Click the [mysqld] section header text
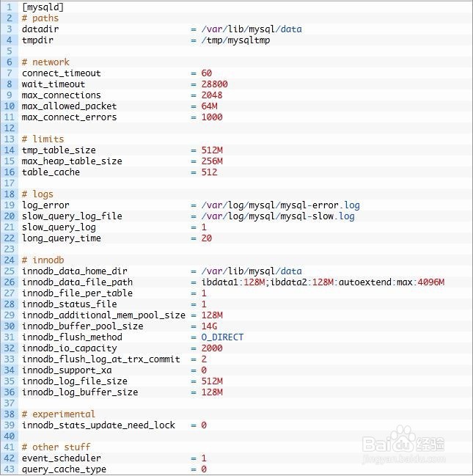 click(x=43, y=7)
